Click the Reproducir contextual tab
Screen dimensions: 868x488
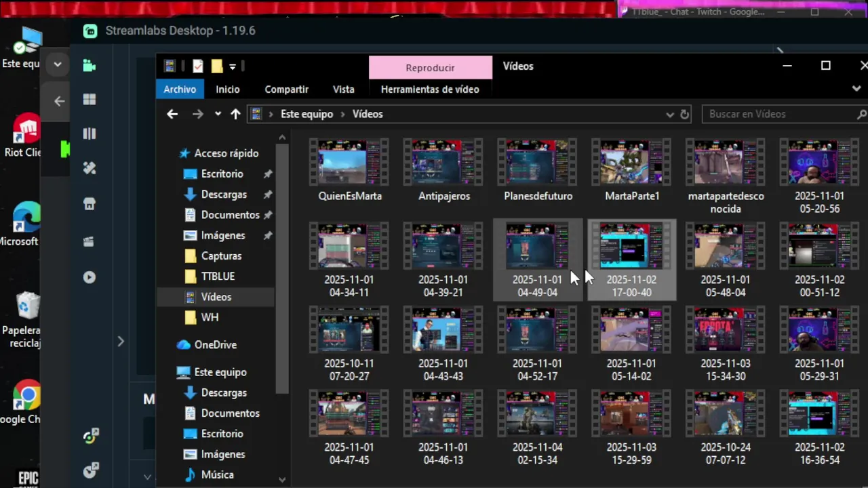pyautogui.click(x=430, y=68)
